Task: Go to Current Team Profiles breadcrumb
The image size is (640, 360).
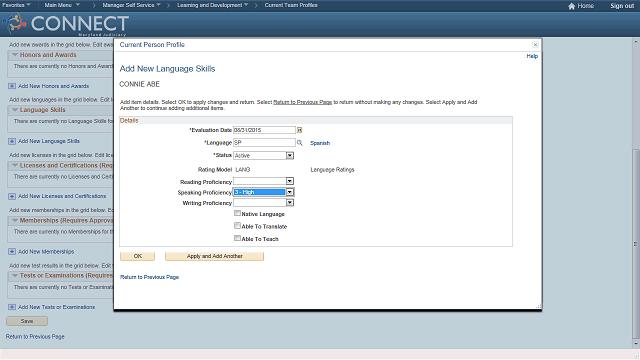Action: click(291, 5)
